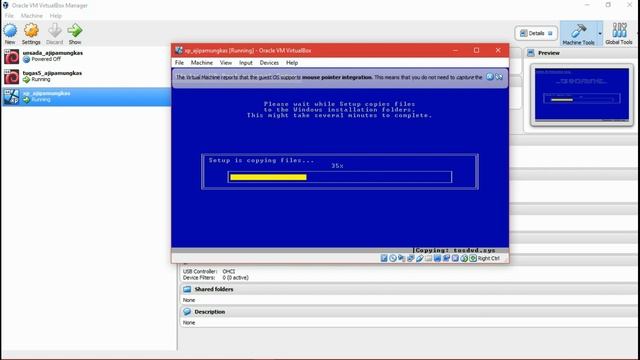Viewport: 640px width, 360px height.
Task: Click the Shared folders section icon
Action: 187,289
